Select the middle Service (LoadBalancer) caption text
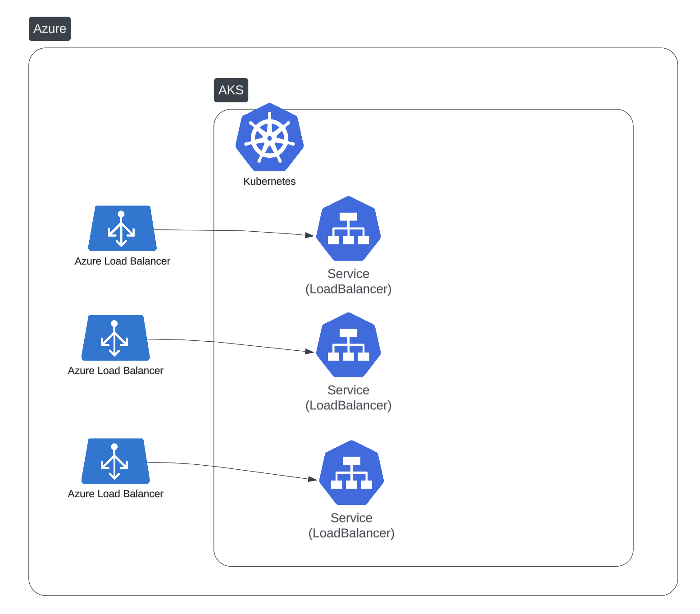700x614 pixels. point(348,398)
